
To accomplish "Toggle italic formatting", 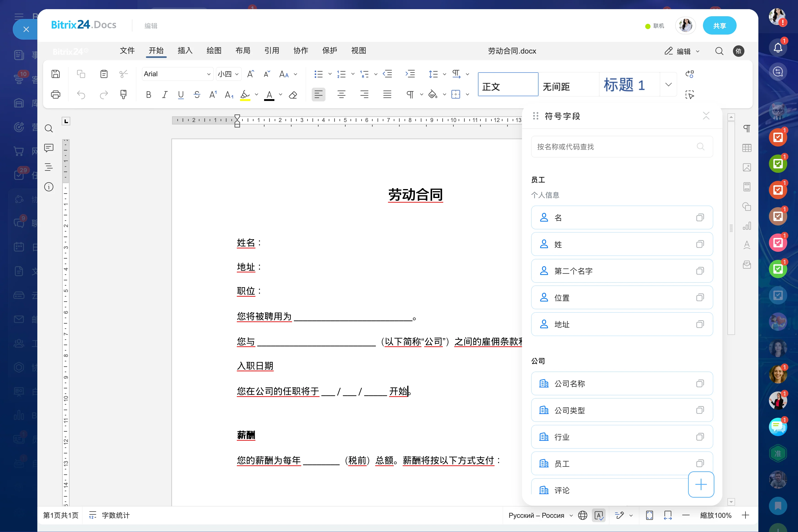I will pyautogui.click(x=165, y=95).
